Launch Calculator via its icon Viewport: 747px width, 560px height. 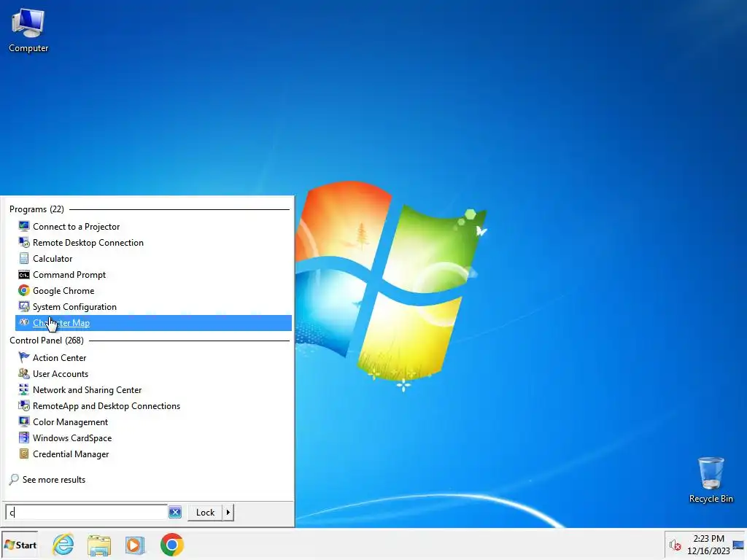[x=24, y=259]
